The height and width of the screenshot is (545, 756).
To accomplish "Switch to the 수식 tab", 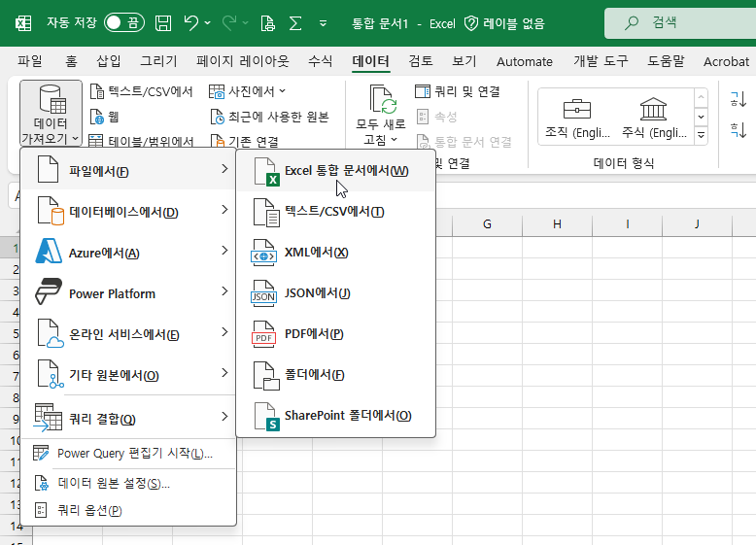I will 320,61.
